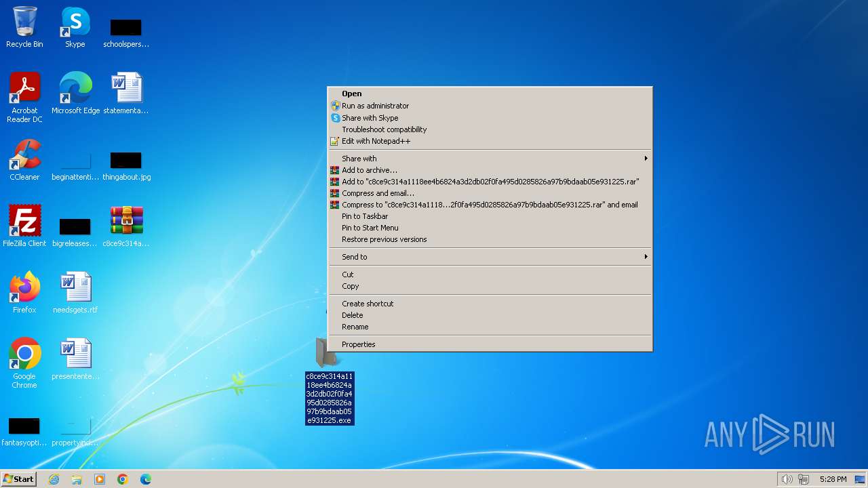Screen dimensions: 868x488
Task: Choose Rename from the context menu
Action: click(490, 327)
